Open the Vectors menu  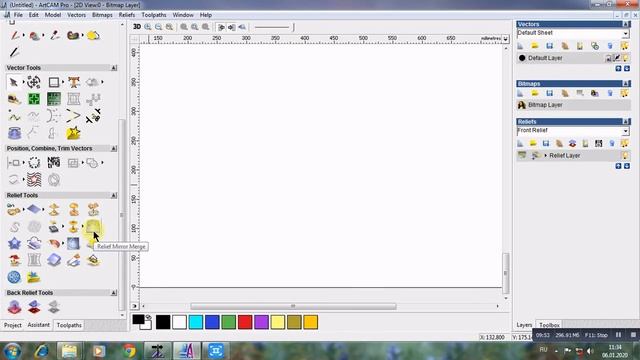click(x=76, y=15)
